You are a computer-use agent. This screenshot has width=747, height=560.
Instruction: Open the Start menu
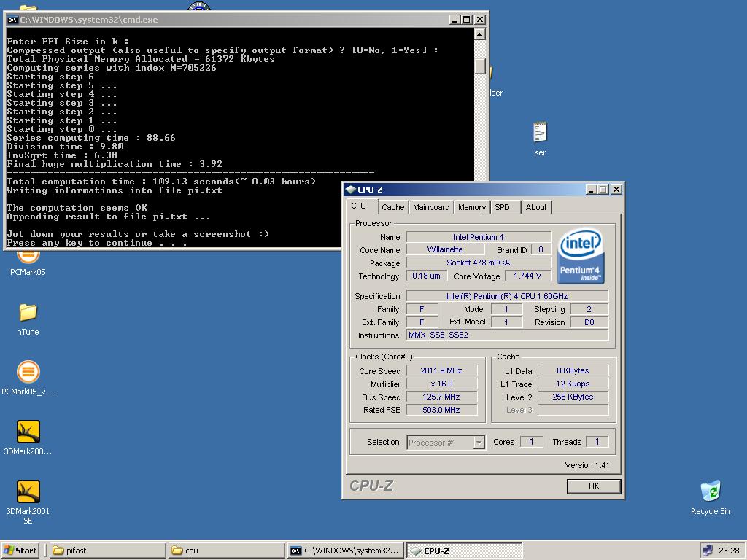(x=20, y=551)
